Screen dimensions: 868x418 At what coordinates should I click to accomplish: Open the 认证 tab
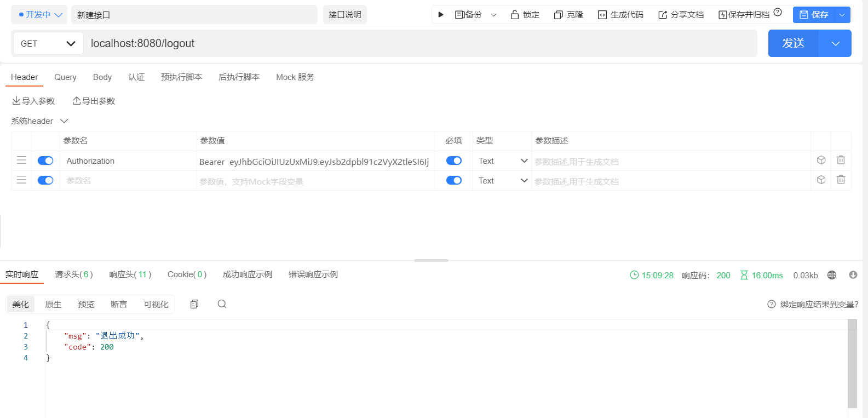click(x=136, y=77)
